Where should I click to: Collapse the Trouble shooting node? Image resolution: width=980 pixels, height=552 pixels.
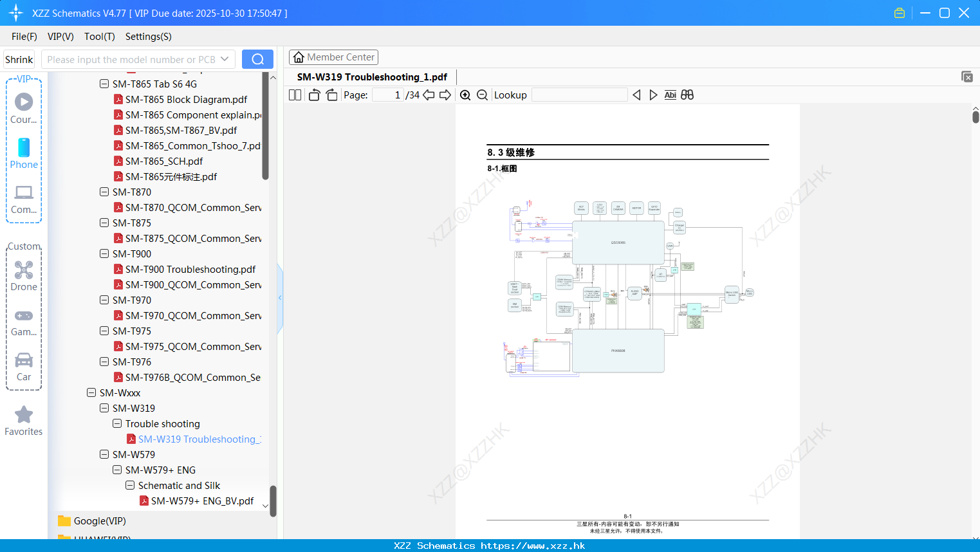[x=117, y=423]
